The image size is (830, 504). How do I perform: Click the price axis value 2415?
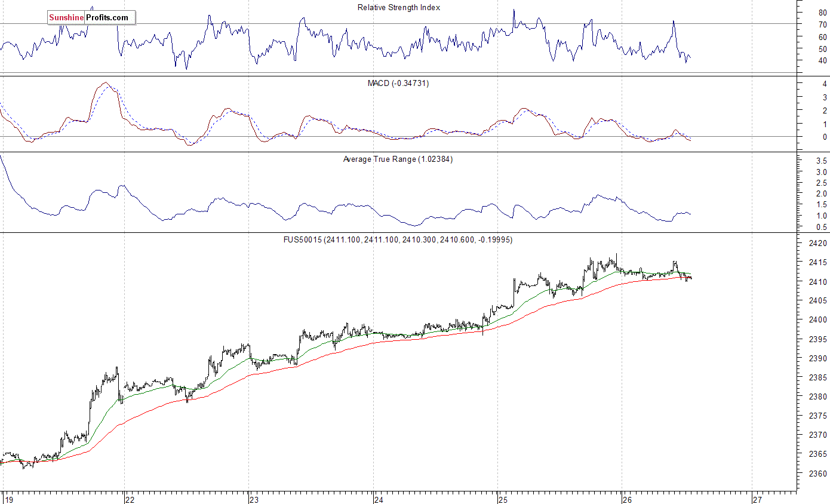click(x=819, y=263)
